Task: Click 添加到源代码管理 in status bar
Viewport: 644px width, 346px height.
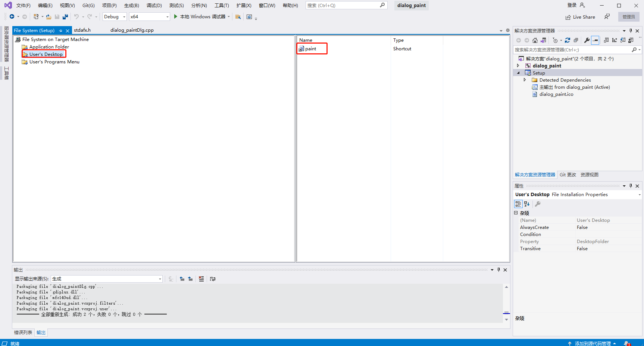Action: coord(593,343)
